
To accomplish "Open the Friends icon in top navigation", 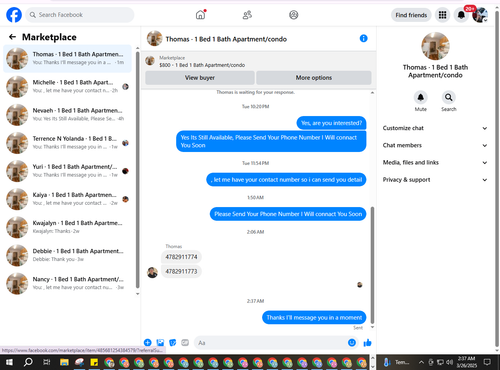I will point(247,15).
